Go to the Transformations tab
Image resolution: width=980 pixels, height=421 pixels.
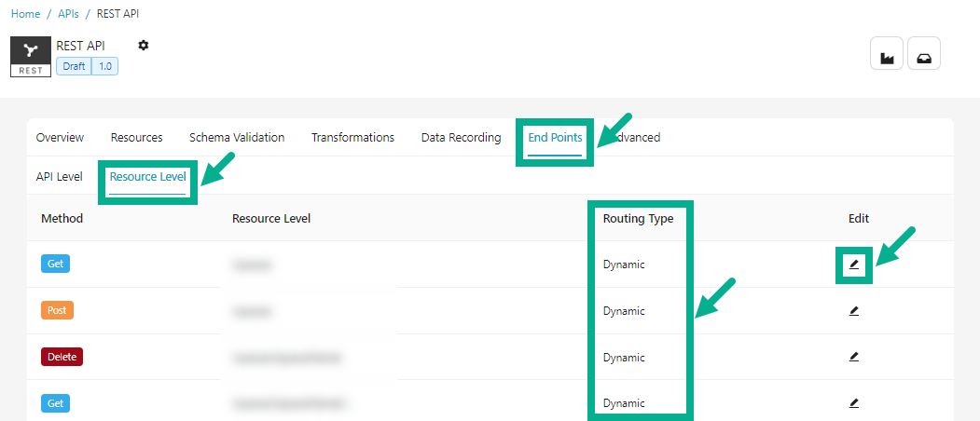point(352,138)
